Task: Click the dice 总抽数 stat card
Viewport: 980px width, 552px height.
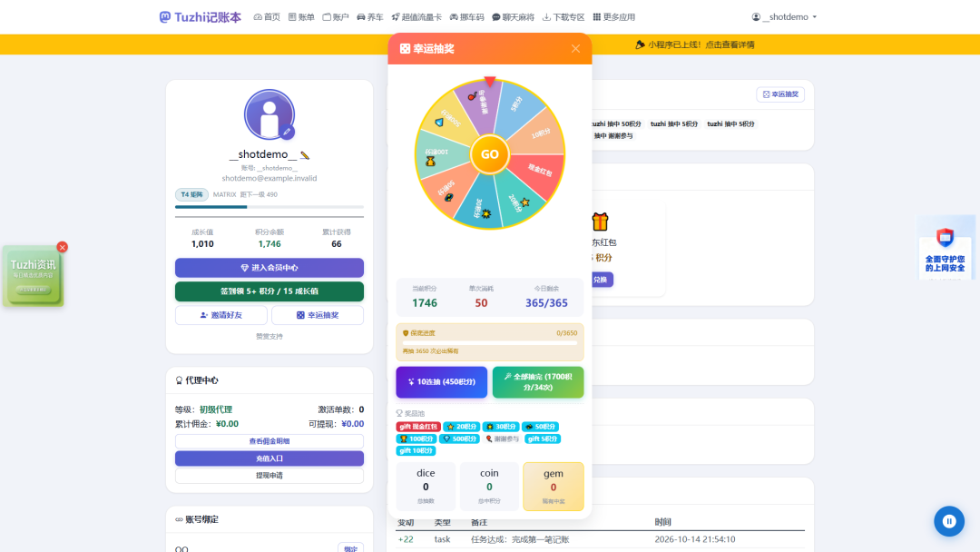Action: click(426, 487)
